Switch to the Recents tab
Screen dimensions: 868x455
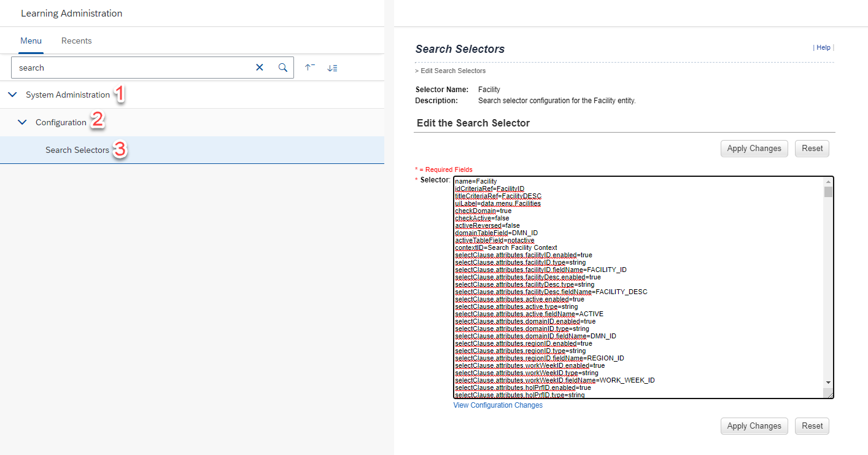point(77,41)
